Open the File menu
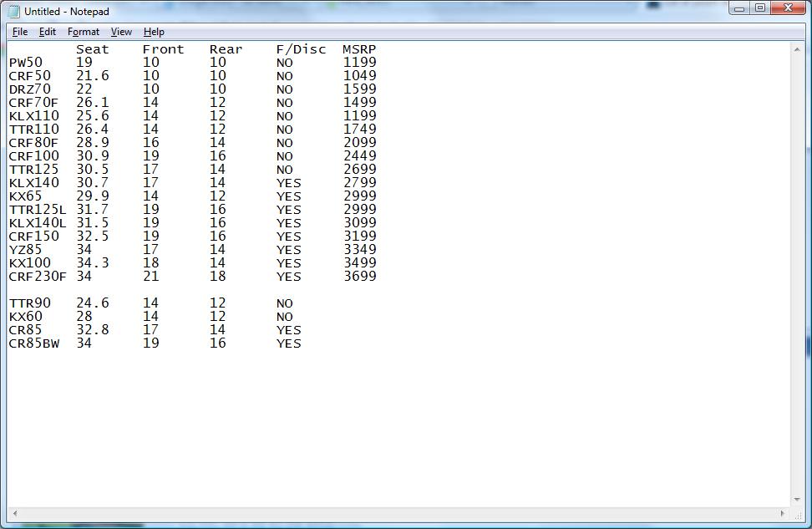Viewport: 812px width, 529px height. click(20, 32)
